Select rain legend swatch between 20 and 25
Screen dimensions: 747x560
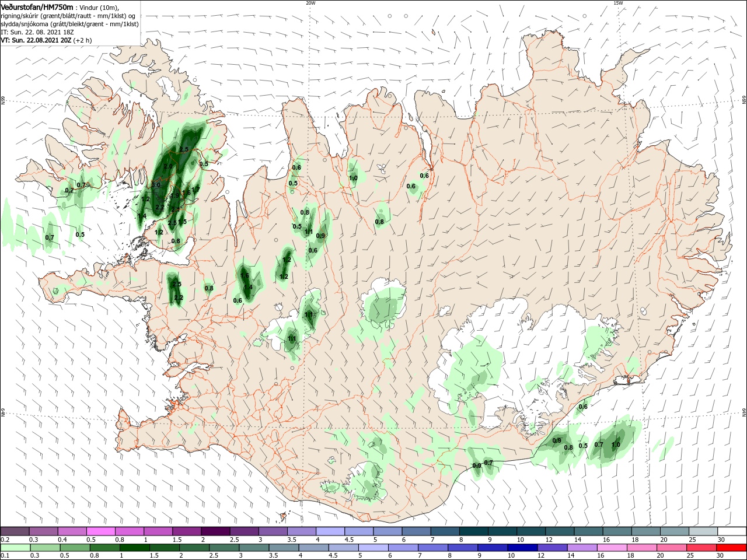click(673, 548)
